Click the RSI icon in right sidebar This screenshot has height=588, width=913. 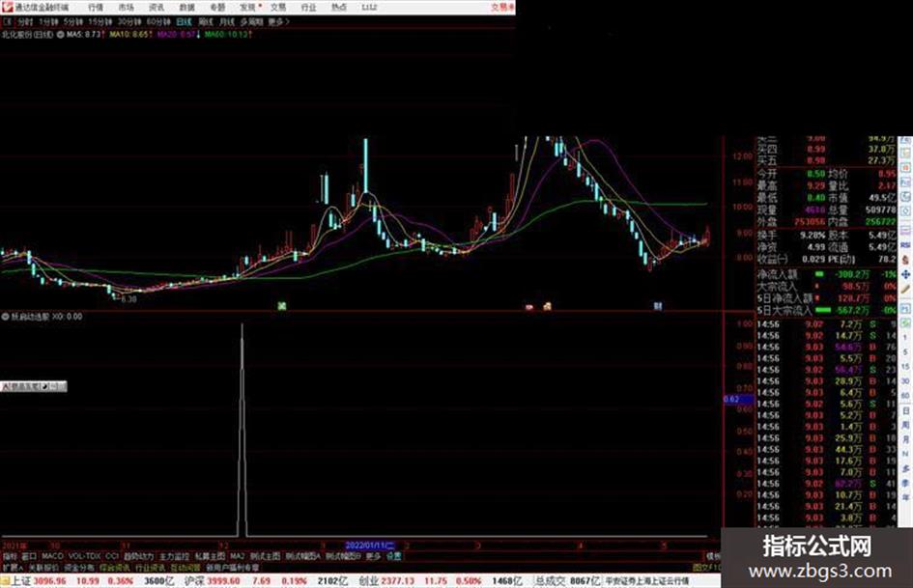pyautogui.click(x=904, y=243)
